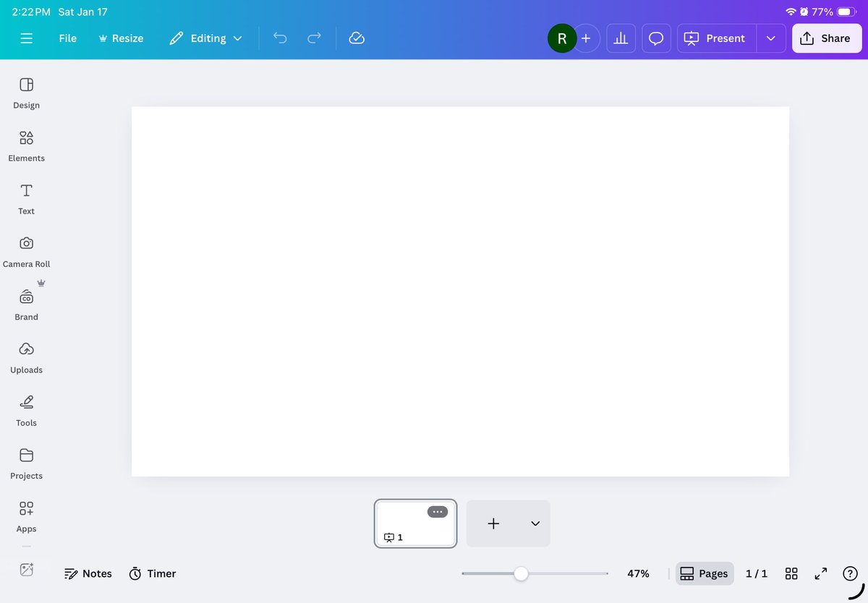Select page 1 thumbnail
The width and height of the screenshot is (868, 603).
pyautogui.click(x=416, y=523)
